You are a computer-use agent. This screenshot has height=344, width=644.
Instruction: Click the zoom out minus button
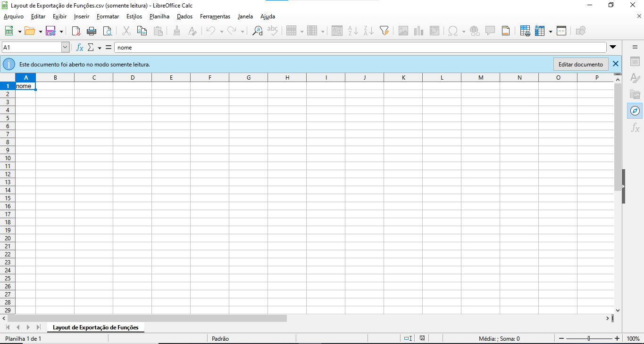(x=561, y=338)
